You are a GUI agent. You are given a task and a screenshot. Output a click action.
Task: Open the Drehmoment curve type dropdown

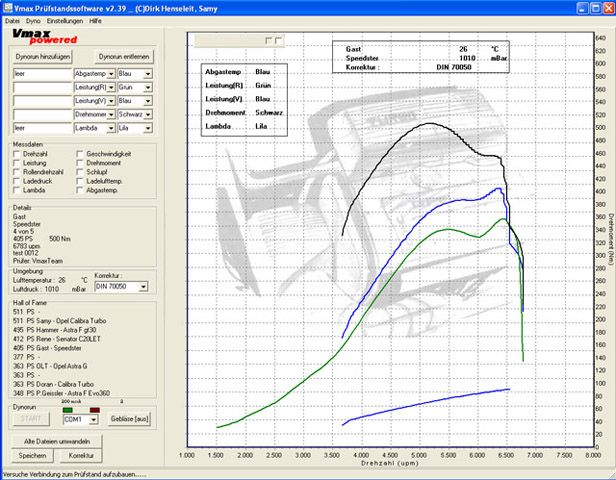111,114
